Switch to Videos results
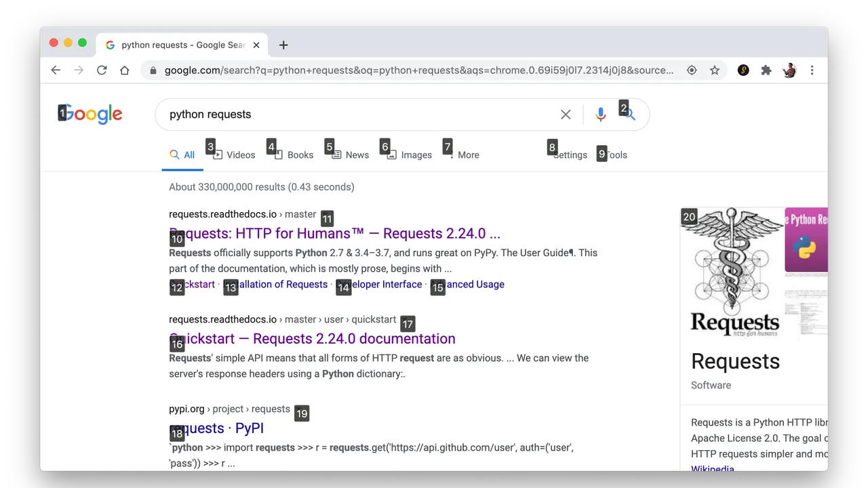 (x=234, y=155)
